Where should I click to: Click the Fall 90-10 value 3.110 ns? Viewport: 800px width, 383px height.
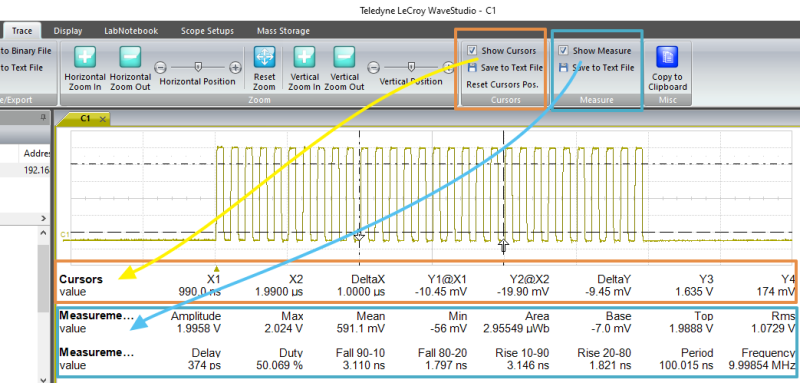coord(364,366)
